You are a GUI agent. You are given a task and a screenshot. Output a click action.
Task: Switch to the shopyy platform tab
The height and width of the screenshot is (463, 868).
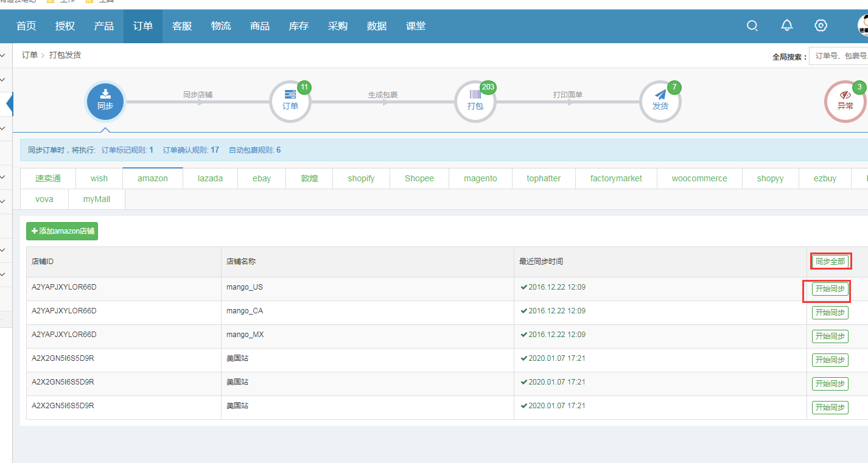(771, 178)
